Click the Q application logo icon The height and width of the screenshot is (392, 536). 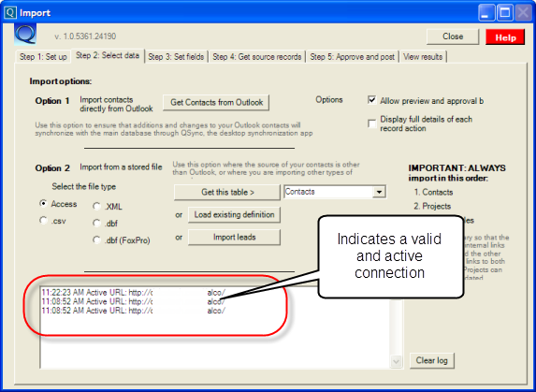pyautogui.click(x=25, y=35)
